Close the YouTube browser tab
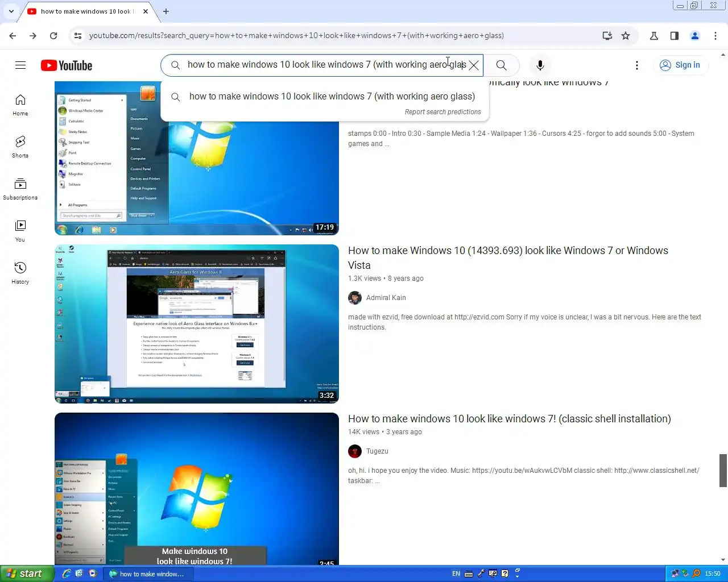The image size is (728, 582). click(x=146, y=11)
